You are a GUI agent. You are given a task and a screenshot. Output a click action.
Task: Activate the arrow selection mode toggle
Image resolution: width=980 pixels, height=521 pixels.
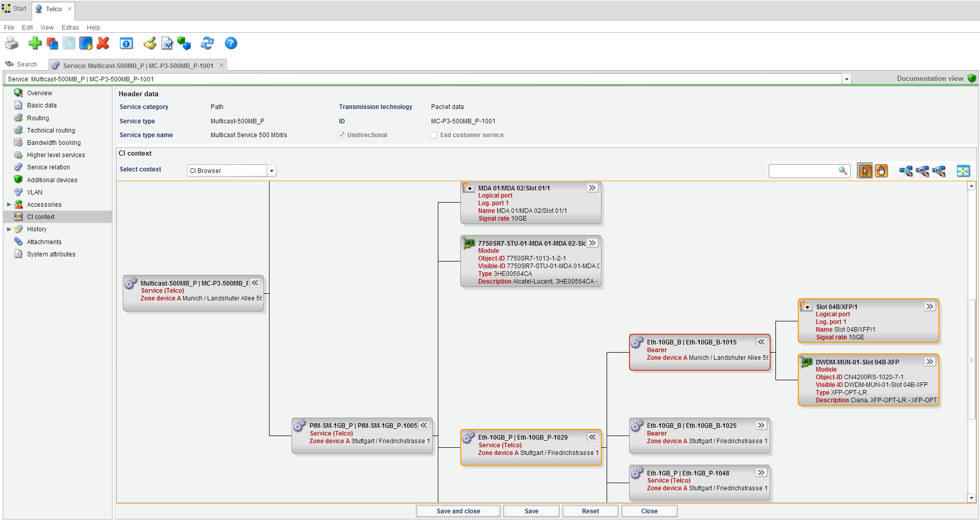[865, 171]
